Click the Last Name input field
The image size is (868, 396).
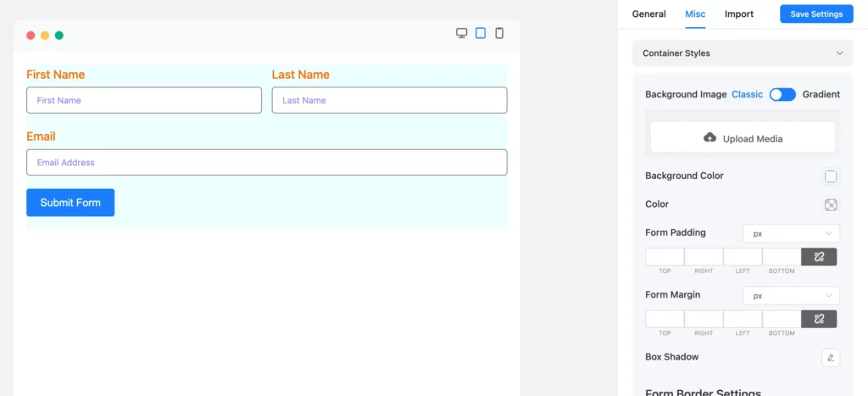click(389, 100)
